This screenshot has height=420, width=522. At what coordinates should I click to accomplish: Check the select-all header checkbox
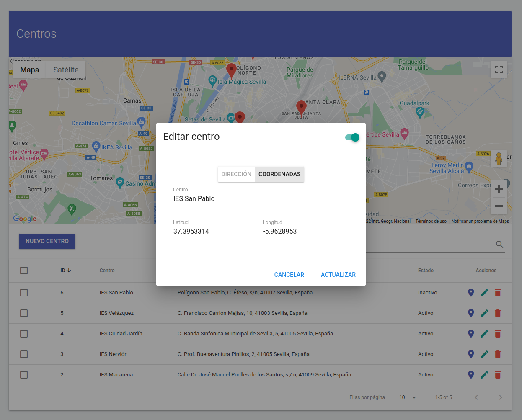tap(24, 271)
